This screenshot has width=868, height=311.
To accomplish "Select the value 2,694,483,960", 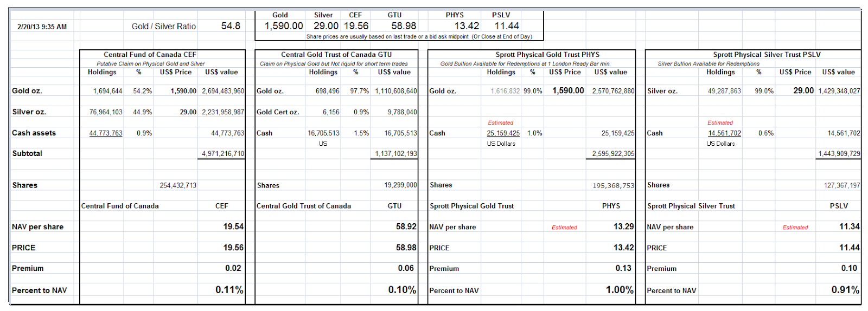I will [223, 91].
